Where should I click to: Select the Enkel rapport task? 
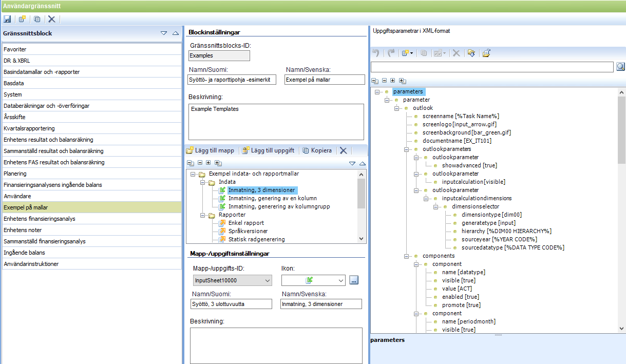pos(246,223)
